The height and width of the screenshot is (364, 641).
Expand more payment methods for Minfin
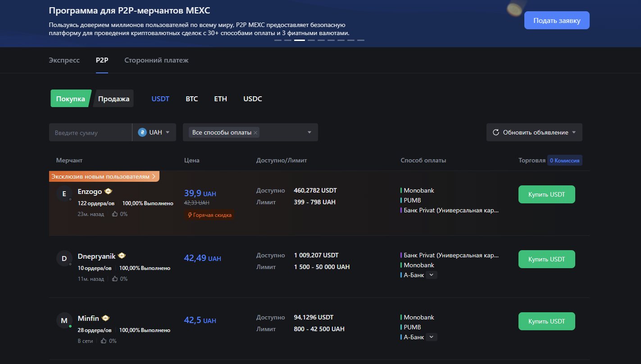[x=432, y=337]
